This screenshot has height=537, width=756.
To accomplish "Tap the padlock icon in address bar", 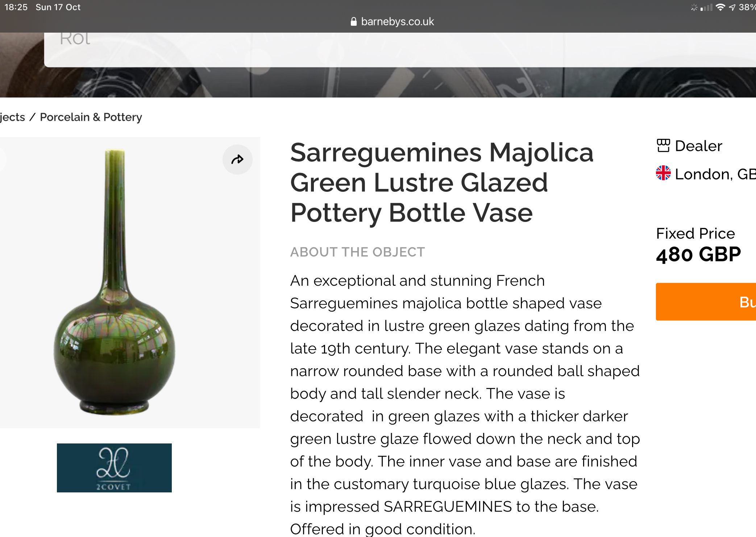I will [x=354, y=22].
